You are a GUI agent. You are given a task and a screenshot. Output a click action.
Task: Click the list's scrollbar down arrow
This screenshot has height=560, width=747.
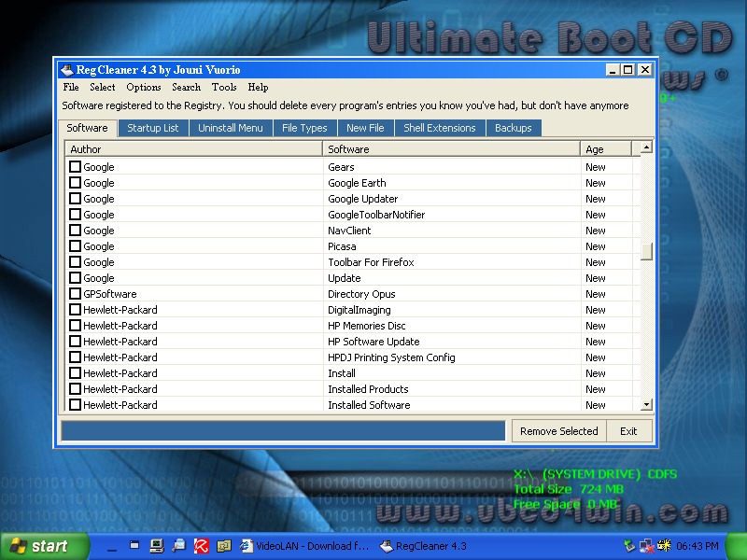646,405
